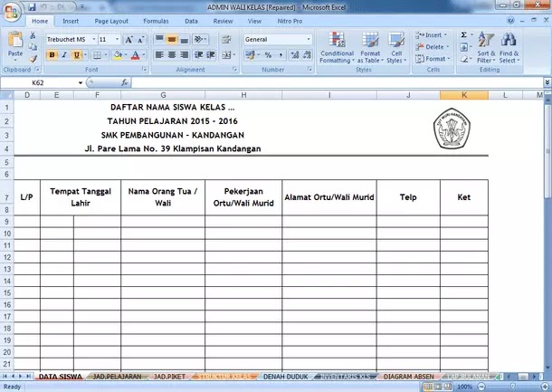Center text horizontally

(172, 54)
